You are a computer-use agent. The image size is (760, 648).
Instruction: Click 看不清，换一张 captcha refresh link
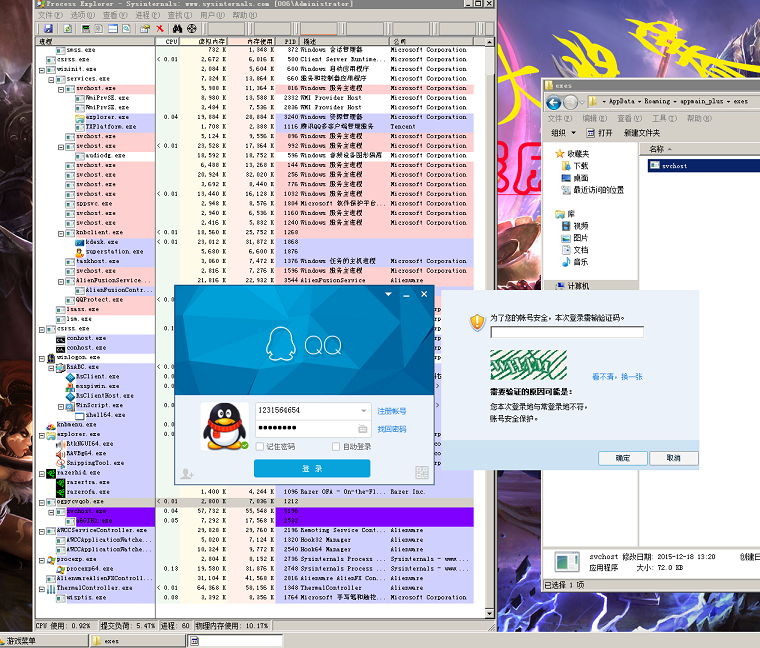click(x=617, y=377)
